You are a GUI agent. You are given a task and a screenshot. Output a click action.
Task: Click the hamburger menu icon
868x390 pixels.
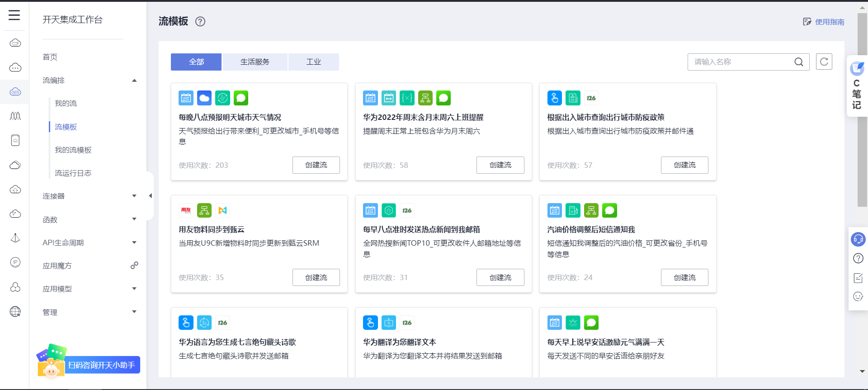tap(14, 15)
